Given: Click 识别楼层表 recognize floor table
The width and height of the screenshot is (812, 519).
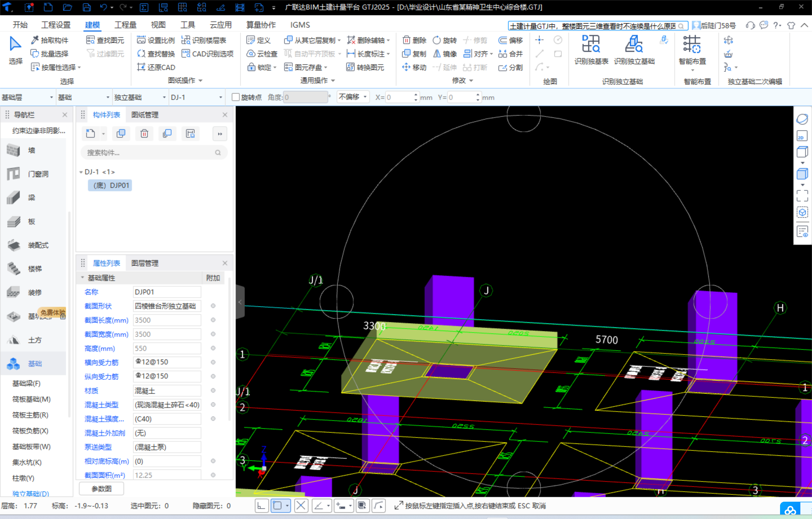Looking at the screenshot, I should (x=204, y=40).
